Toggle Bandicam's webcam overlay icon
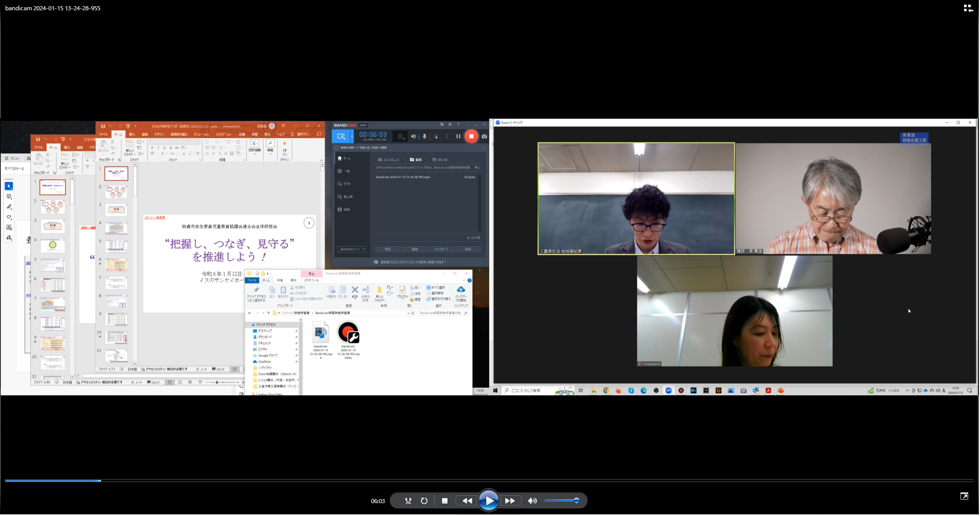Viewport: 980px width, 516px height. pyautogui.click(x=401, y=137)
